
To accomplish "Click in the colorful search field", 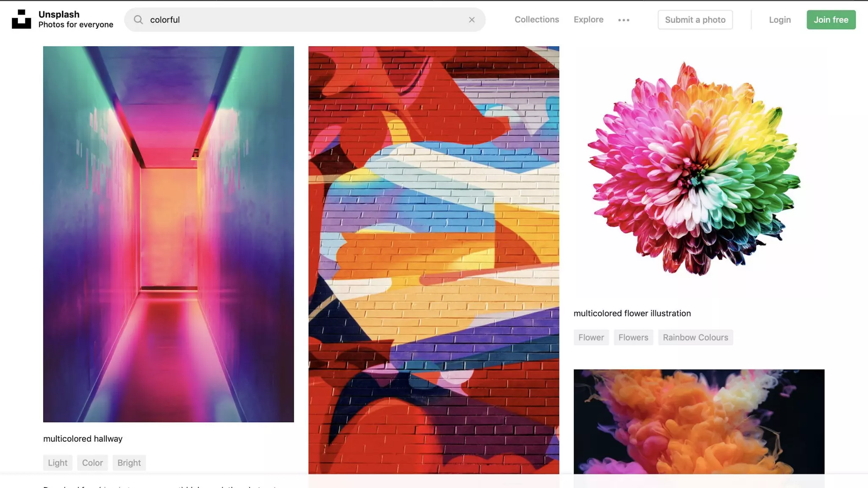I will [x=305, y=19].
